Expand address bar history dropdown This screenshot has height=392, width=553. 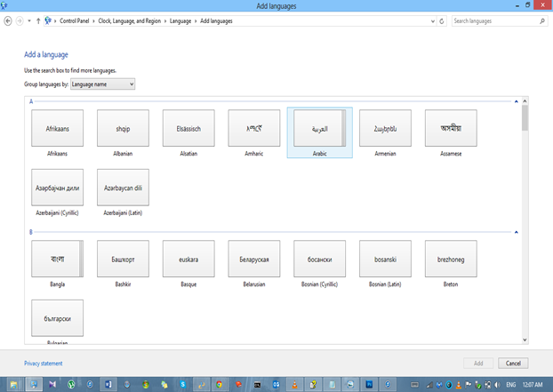[433, 21]
